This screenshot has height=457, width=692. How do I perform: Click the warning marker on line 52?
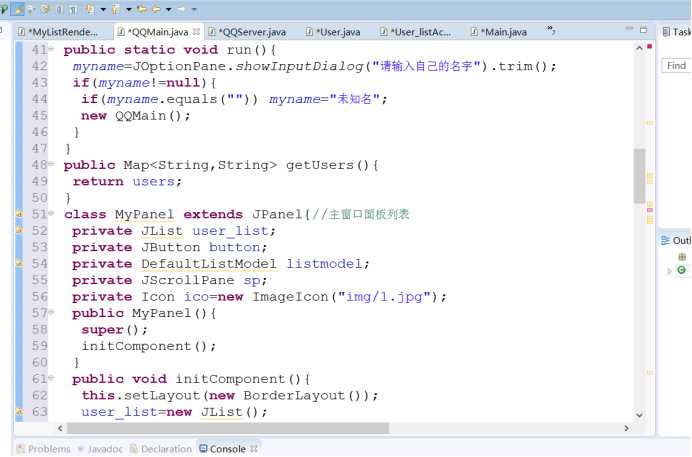pos(19,230)
